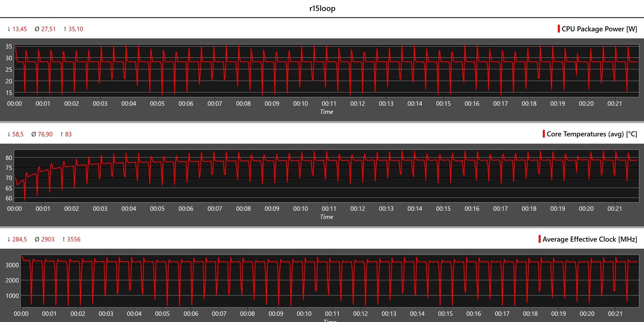Click the 60 tick on the temperature Y axis
The width and height of the screenshot is (644, 322).
[9, 198]
